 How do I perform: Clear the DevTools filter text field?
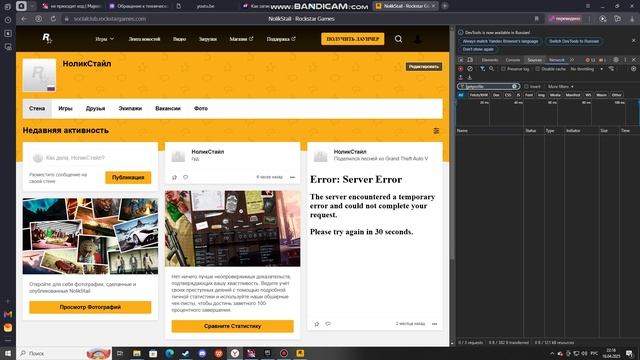point(515,87)
